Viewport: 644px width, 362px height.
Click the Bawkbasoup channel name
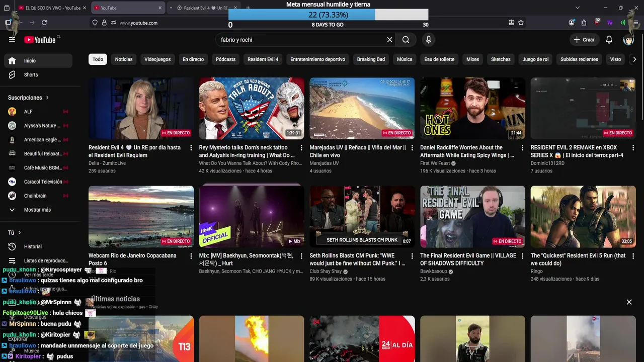[434, 271]
